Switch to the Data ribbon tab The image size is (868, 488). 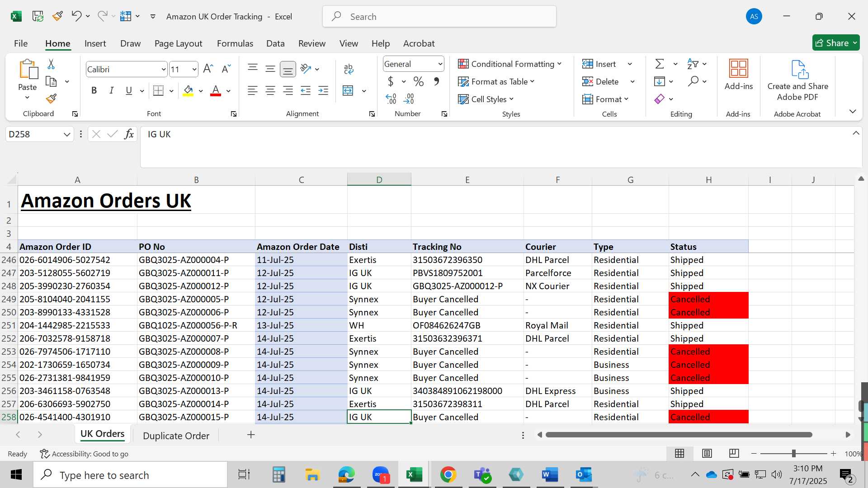(x=275, y=43)
